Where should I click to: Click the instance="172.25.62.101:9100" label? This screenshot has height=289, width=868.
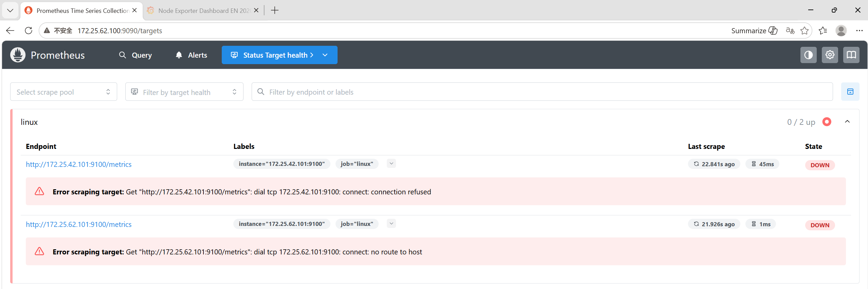click(282, 224)
